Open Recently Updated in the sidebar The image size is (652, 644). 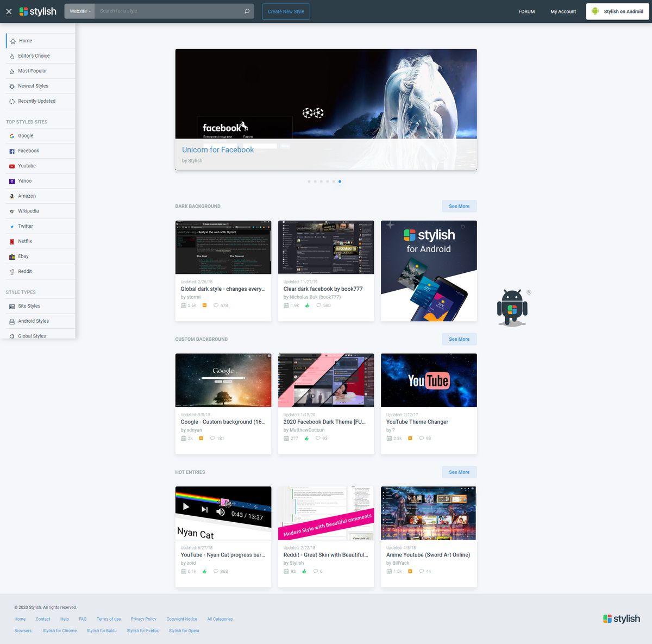coord(41,101)
